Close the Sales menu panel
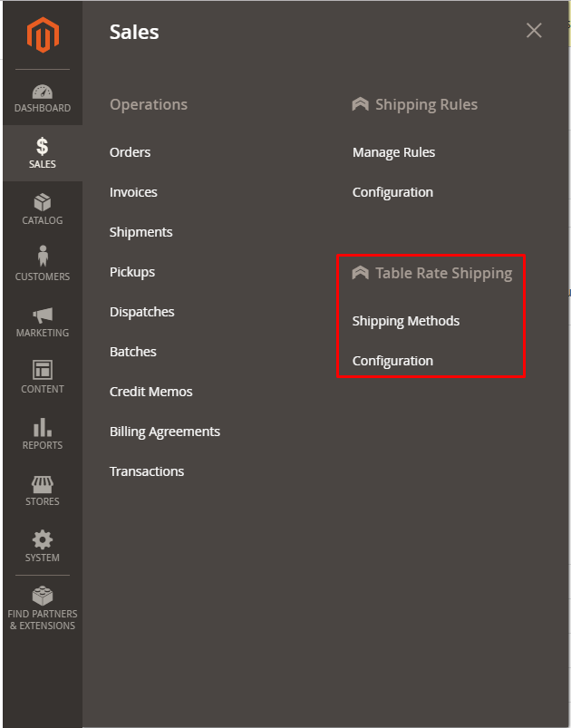 (534, 31)
